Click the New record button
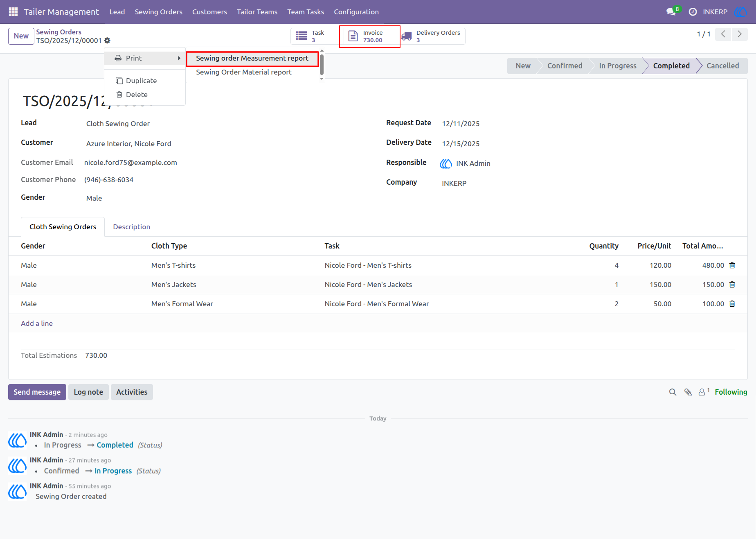 click(21, 36)
